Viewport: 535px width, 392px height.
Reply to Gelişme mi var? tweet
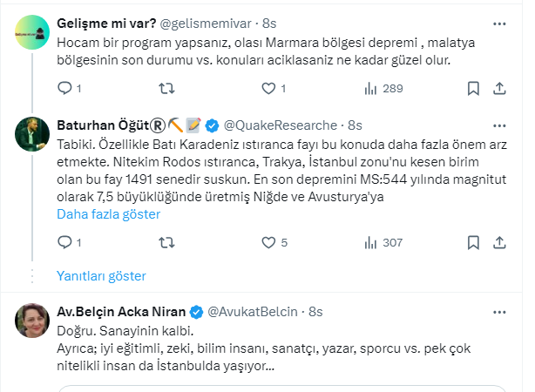64,87
